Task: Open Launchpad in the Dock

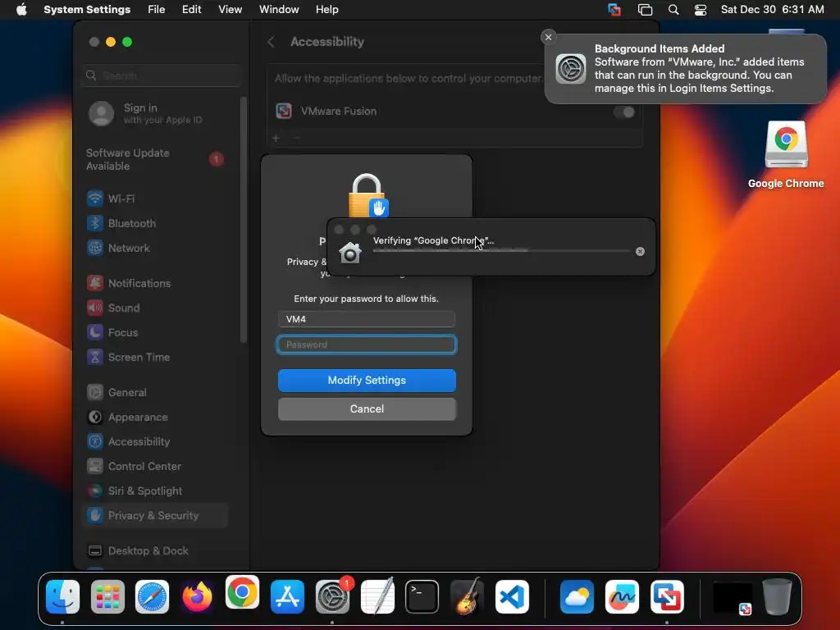Action: point(107,596)
